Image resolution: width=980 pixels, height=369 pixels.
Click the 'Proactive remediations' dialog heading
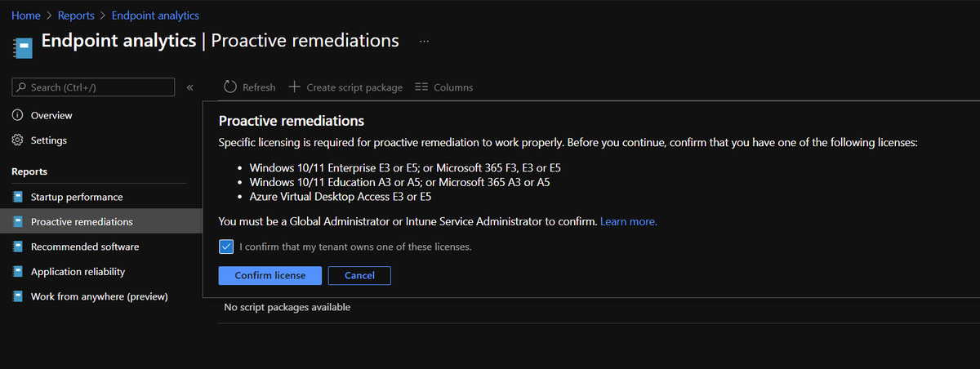(x=292, y=121)
